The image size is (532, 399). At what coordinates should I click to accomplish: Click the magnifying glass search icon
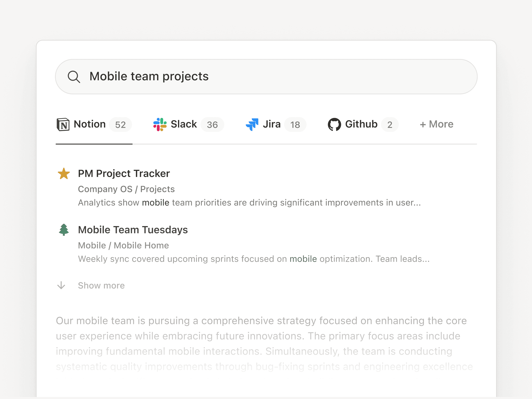click(x=74, y=77)
